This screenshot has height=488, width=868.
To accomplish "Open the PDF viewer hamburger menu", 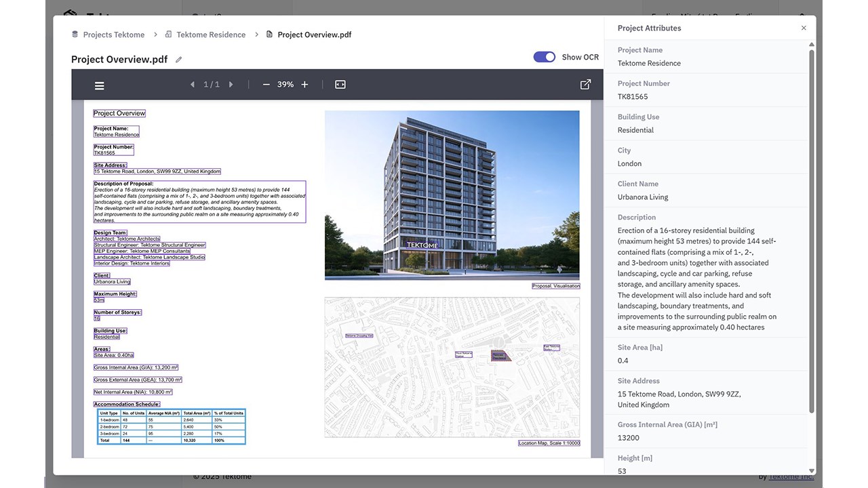I will [x=100, y=85].
